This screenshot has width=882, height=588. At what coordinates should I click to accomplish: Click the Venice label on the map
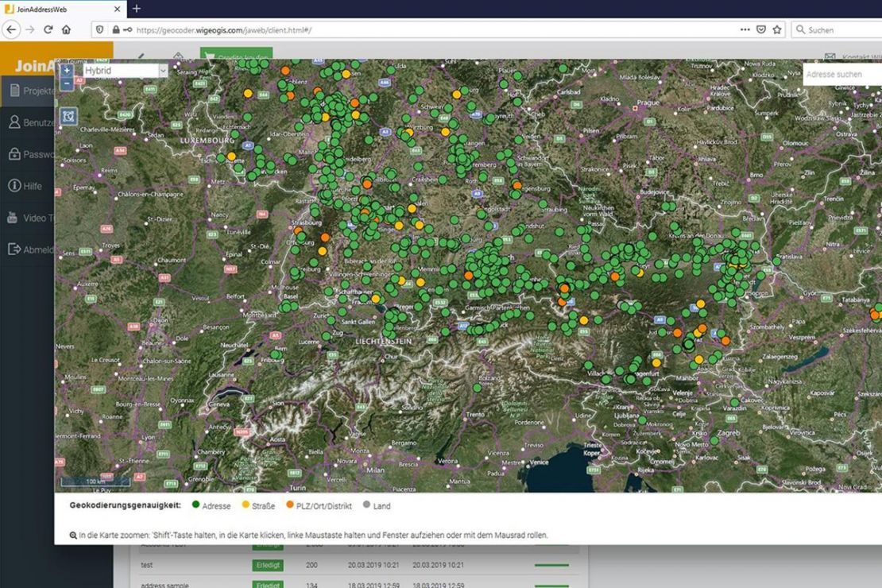point(539,462)
